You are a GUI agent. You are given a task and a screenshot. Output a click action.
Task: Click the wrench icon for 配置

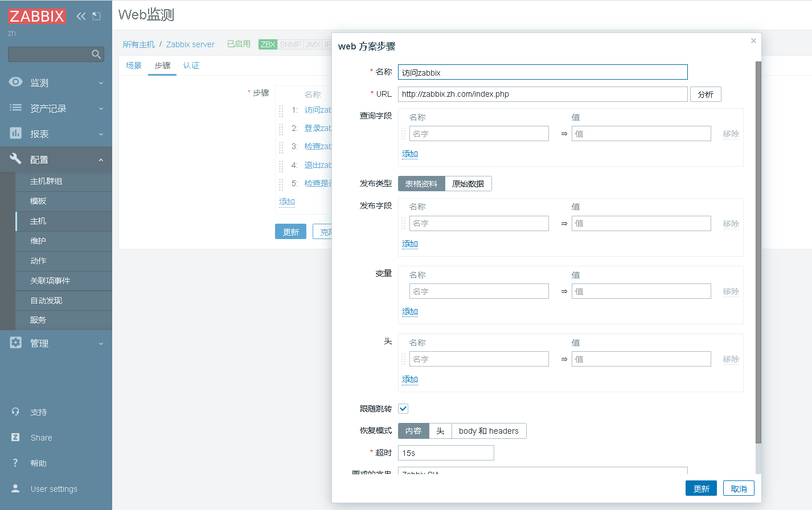tap(16, 159)
